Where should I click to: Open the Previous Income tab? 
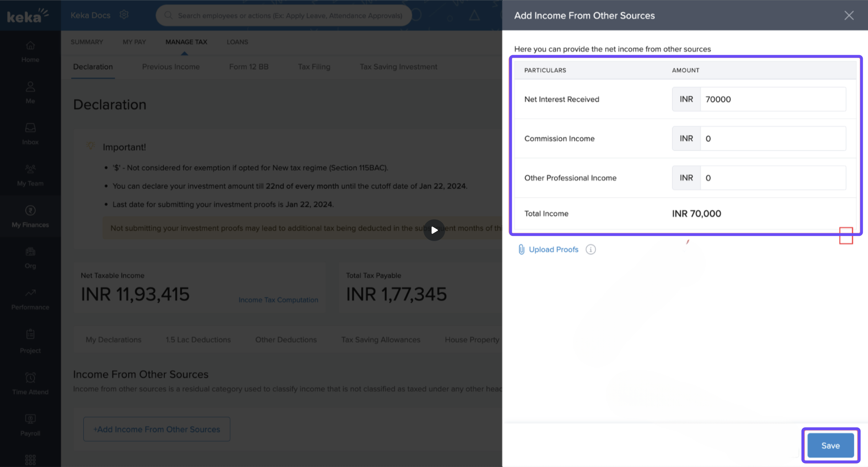click(x=171, y=67)
